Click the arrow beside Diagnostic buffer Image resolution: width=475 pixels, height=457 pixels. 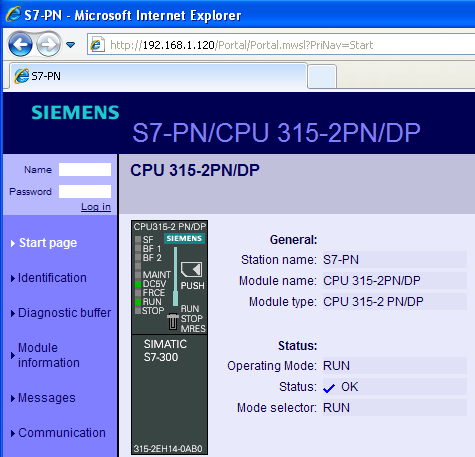(13, 313)
